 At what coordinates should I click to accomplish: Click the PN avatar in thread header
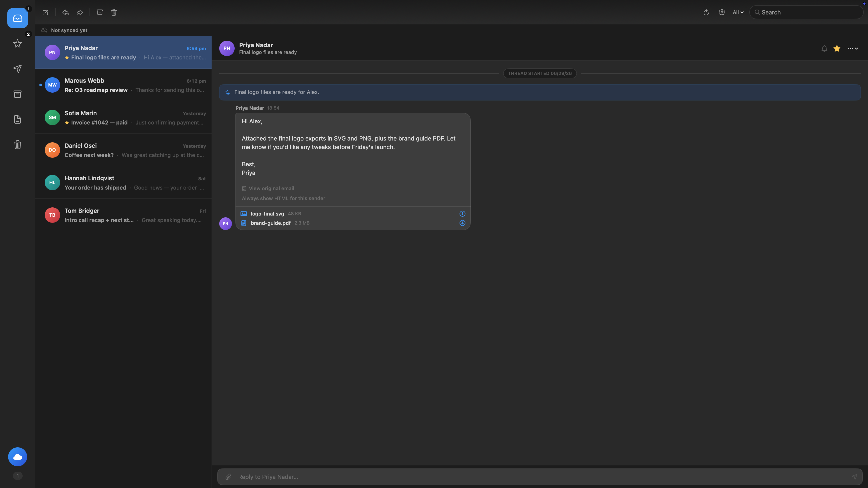pos(227,49)
